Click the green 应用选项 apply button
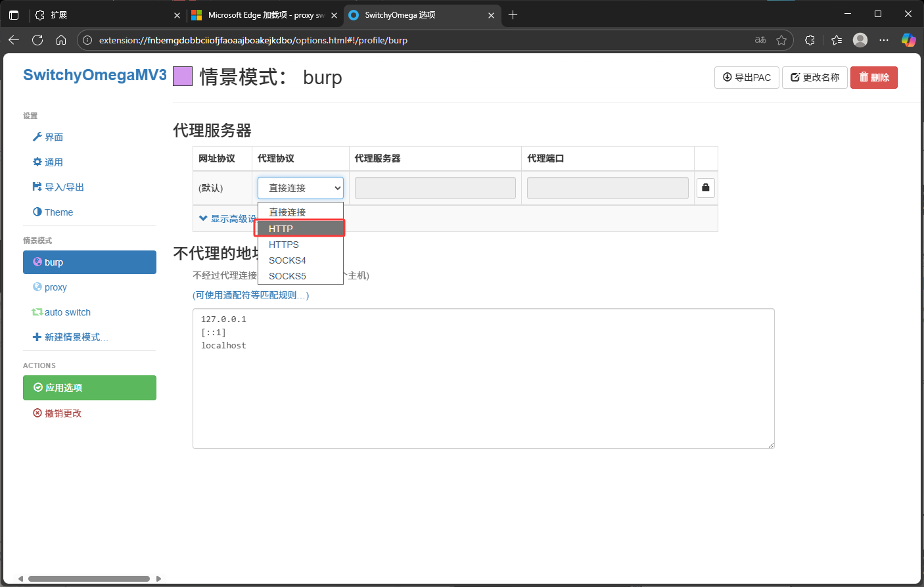The image size is (924, 587). click(x=89, y=388)
